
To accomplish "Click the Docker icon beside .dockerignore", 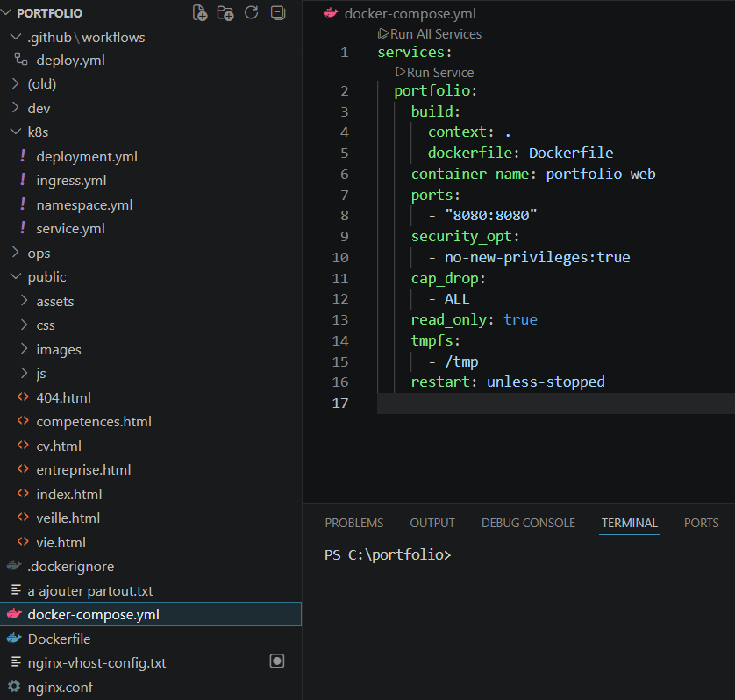I will (x=14, y=566).
